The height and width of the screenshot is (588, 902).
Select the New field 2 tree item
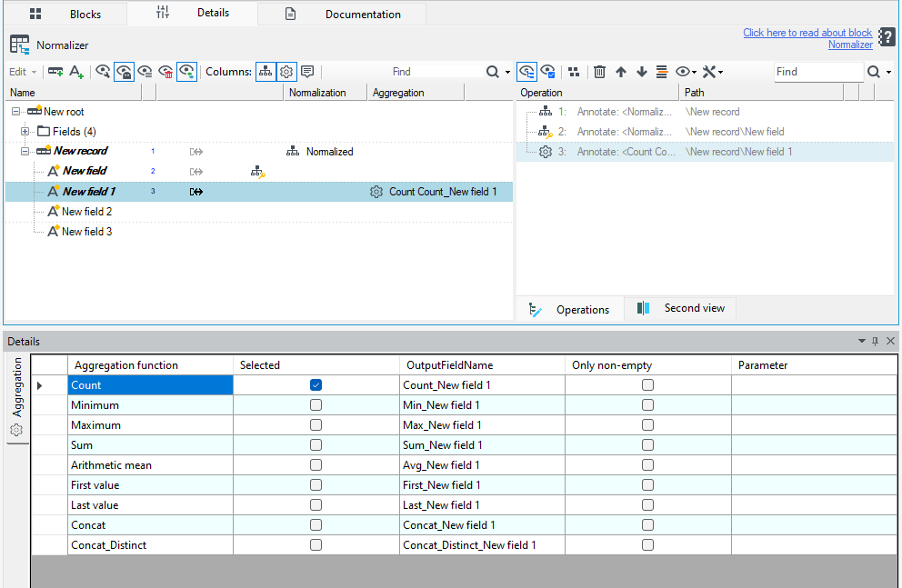87,212
